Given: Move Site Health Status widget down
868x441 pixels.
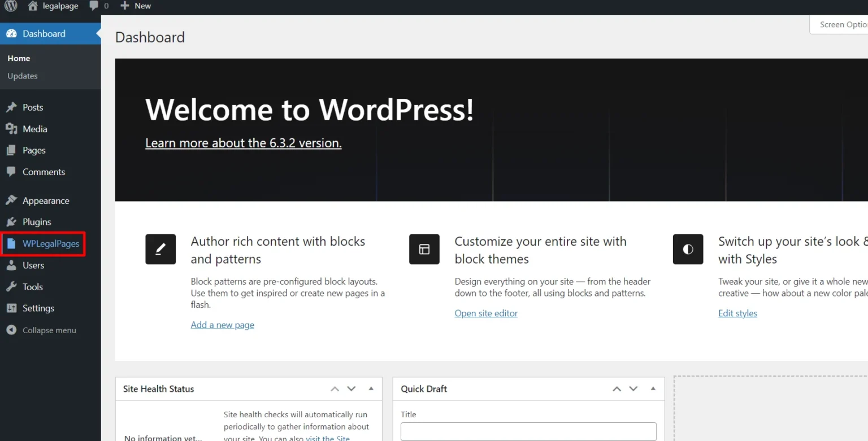Looking at the screenshot, I should coord(351,388).
